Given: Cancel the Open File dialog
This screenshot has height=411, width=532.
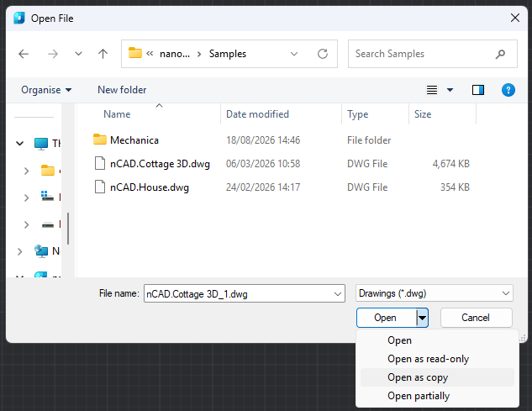Looking at the screenshot, I should [476, 318].
